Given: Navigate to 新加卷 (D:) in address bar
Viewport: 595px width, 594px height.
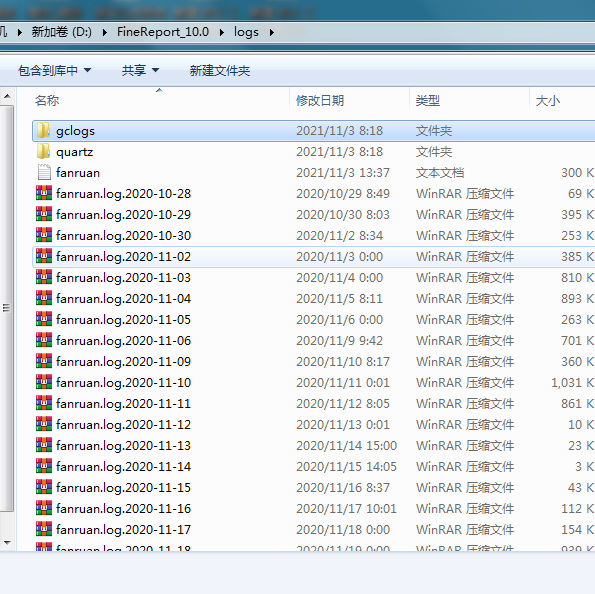Looking at the screenshot, I should click(61, 32).
